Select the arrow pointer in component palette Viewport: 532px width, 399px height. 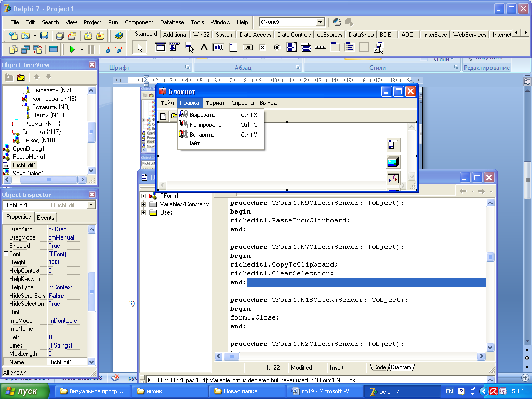point(140,47)
